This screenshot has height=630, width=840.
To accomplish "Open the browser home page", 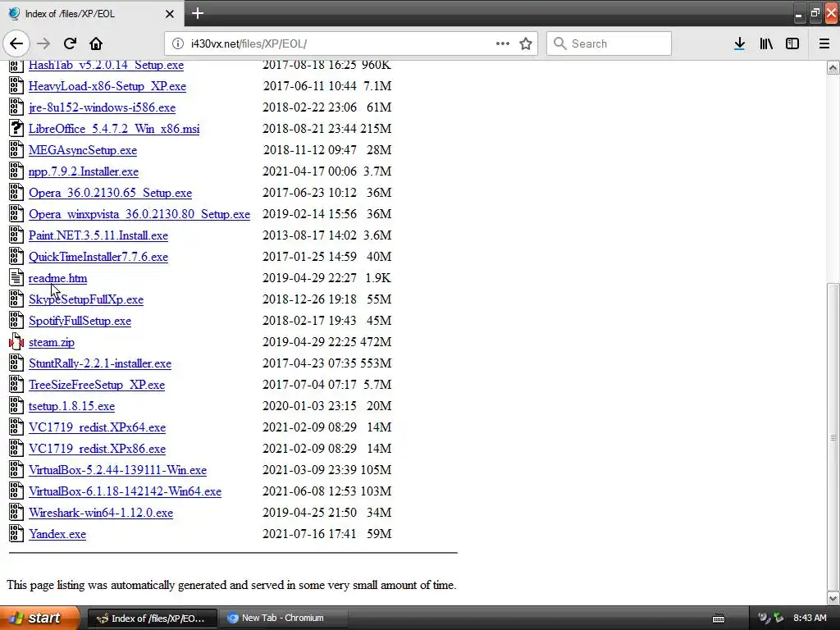I will (x=96, y=43).
